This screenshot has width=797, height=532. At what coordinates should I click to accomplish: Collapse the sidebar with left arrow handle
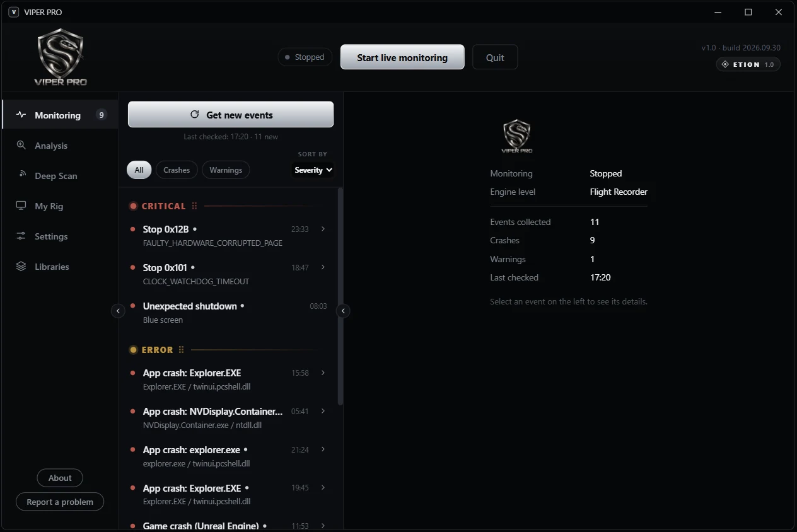click(x=118, y=311)
